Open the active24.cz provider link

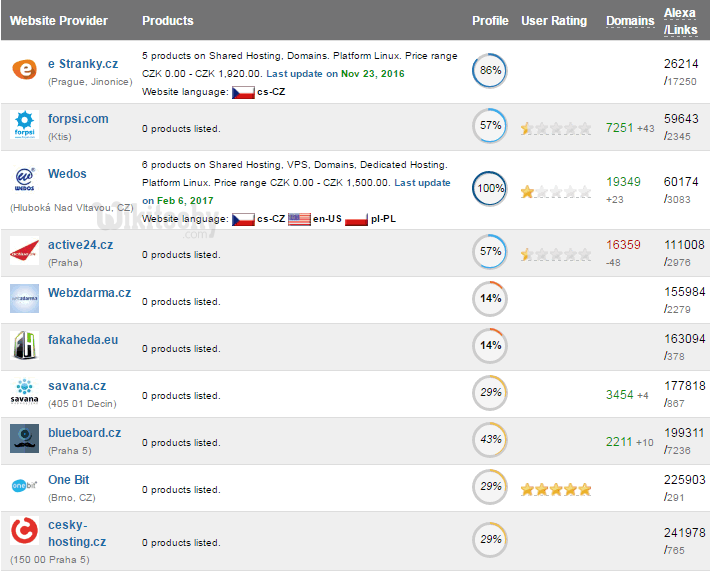tap(81, 245)
